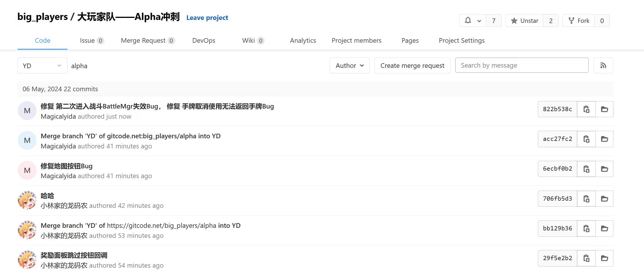This screenshot has width=644, height=274.
Task: Browse files at commit 706fb5d3
Action: tap(604, 199)
